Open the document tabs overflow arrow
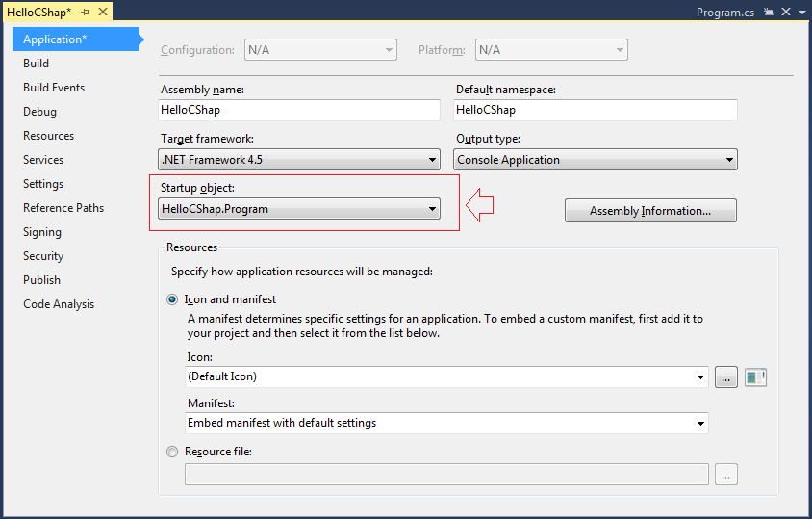This screenshot has height=519, width=812. pyautogui.click(x=802, y=13)
